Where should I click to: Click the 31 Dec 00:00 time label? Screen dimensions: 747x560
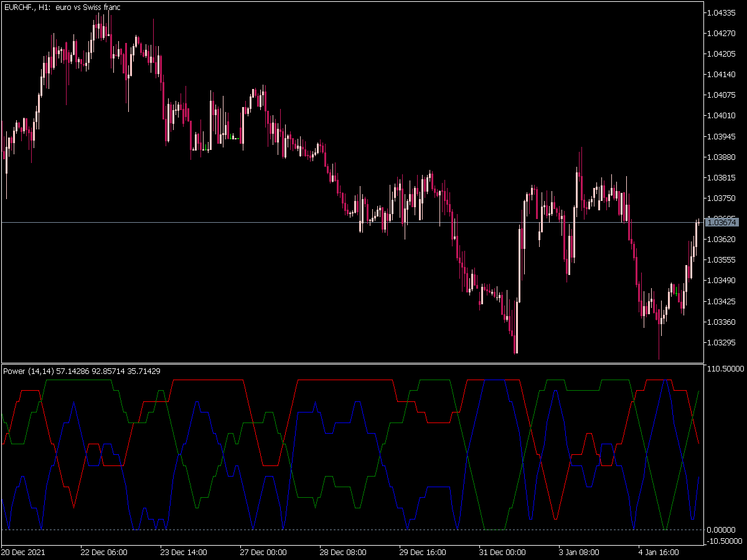502,552
